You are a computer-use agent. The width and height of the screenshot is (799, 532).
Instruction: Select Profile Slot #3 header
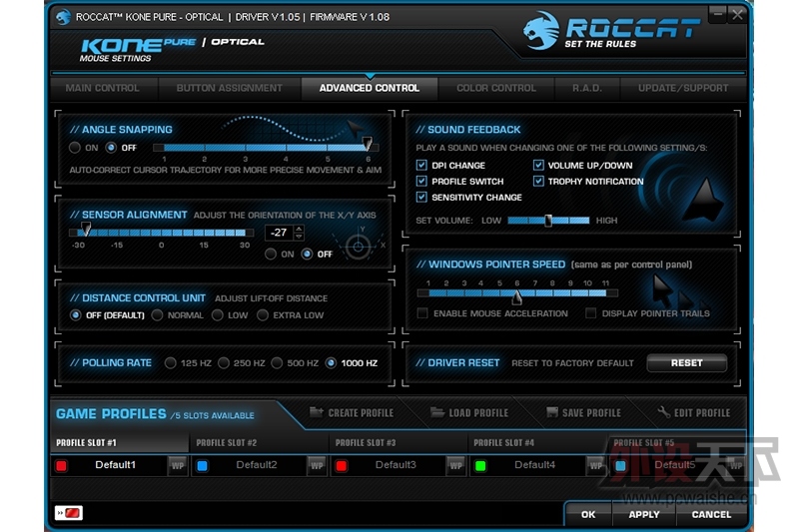coord(398,442)
